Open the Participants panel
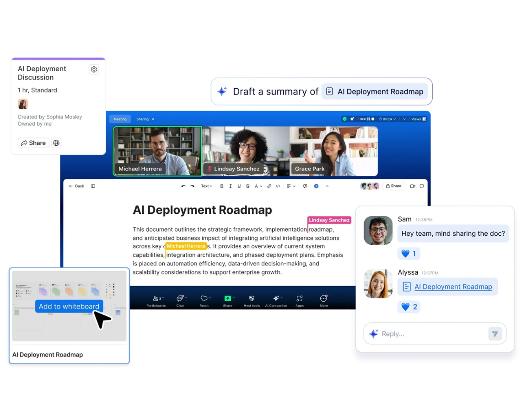The height and width of the screenshot is (420, 527). [x=156, y=301]
